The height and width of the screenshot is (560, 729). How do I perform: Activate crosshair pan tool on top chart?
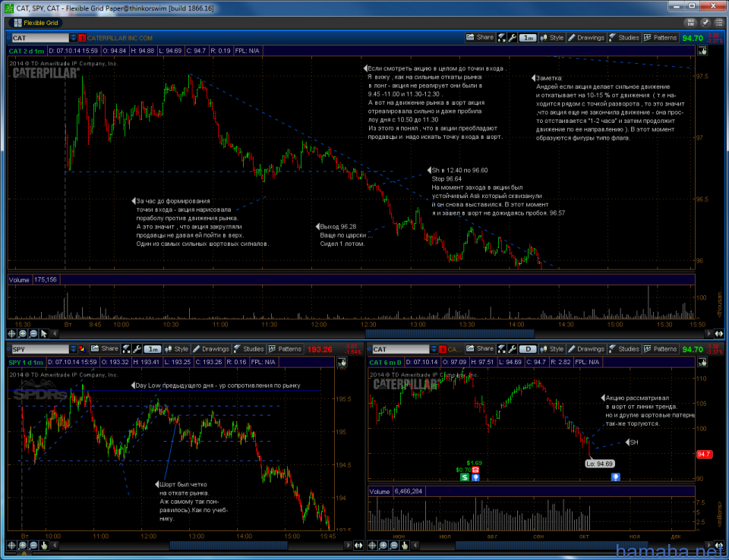(11, 334)
